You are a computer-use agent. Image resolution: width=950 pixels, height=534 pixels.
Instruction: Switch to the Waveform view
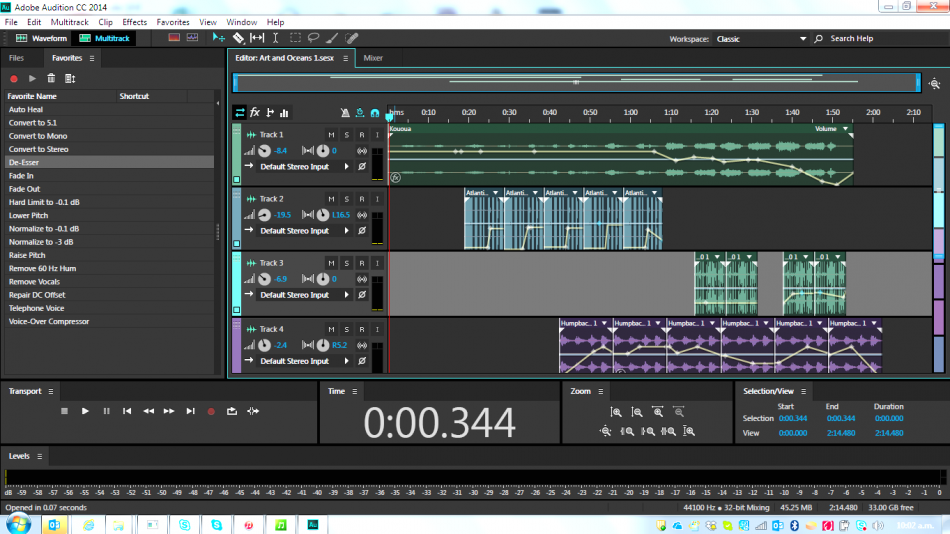click(42, 38)
